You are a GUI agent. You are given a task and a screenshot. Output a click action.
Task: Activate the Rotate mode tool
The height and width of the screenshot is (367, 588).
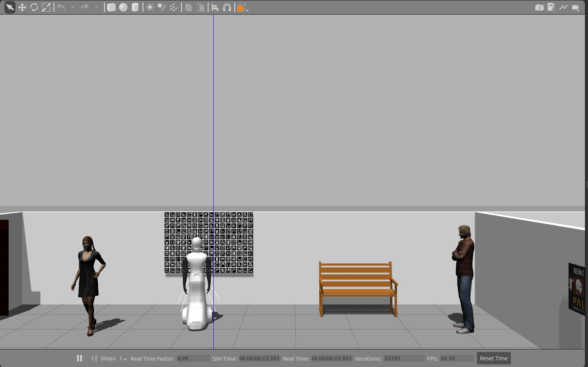pos(34,7)
